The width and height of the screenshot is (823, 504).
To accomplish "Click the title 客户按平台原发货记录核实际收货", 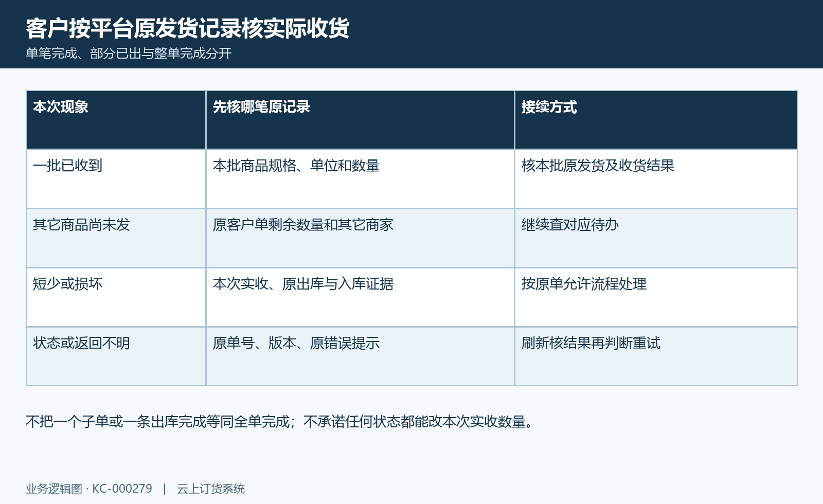I will (188, 28).
